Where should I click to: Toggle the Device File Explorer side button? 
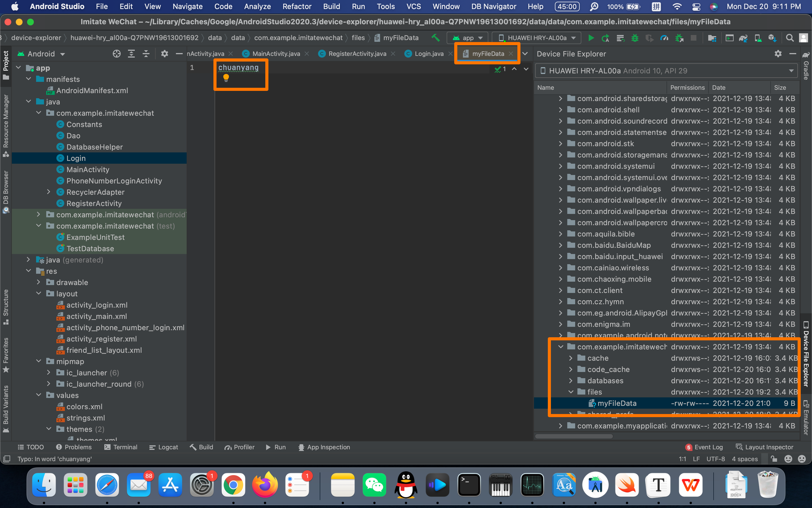pyautogui.click(x=806, y=354)
